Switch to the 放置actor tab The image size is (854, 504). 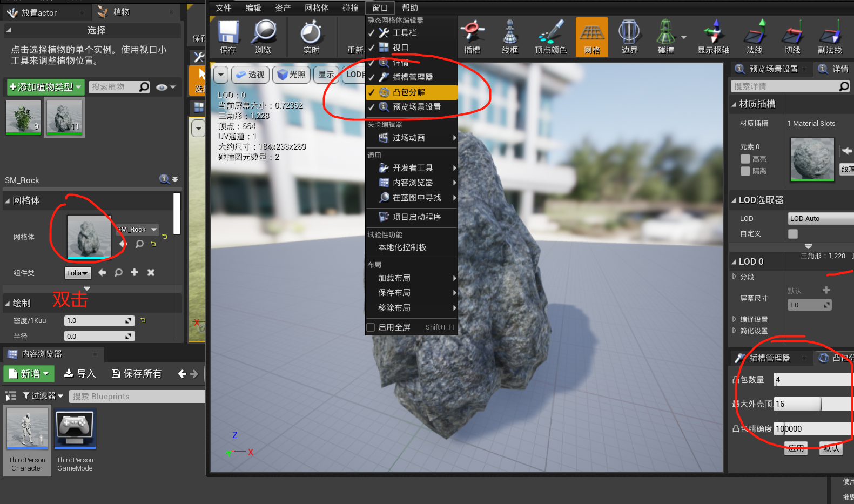pyautogui.click(x=39, y=12)
